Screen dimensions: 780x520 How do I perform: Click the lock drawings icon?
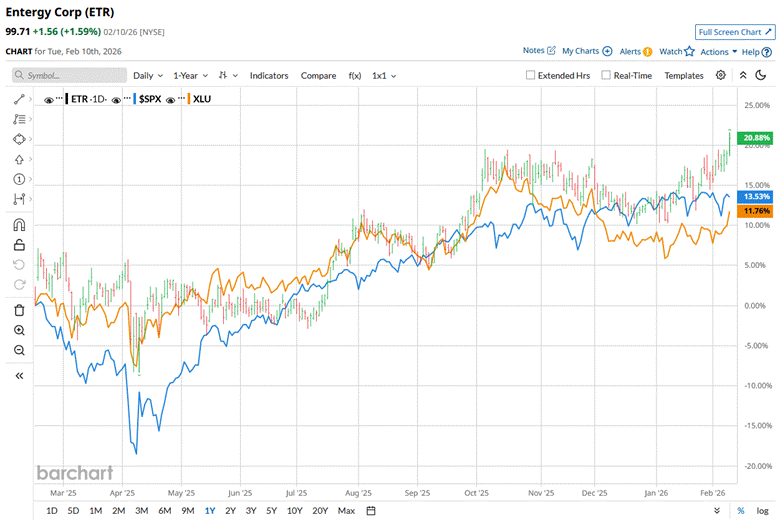(19, 244)
